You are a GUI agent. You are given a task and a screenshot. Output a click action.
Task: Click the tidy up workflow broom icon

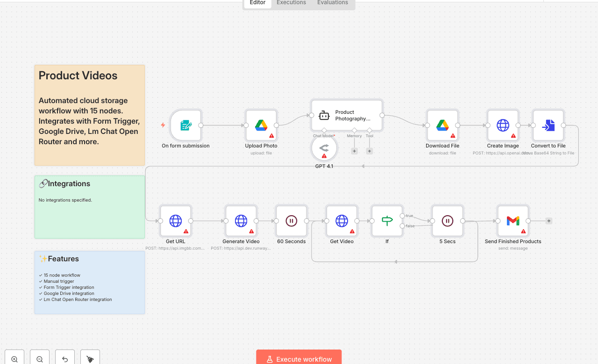(x=90, y=359)
